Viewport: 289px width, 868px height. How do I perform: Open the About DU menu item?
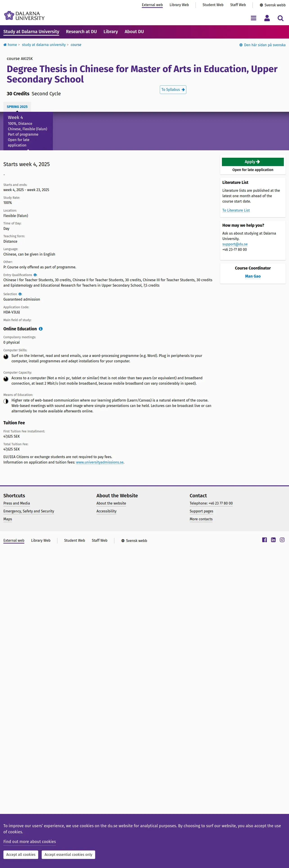[134, 32]
